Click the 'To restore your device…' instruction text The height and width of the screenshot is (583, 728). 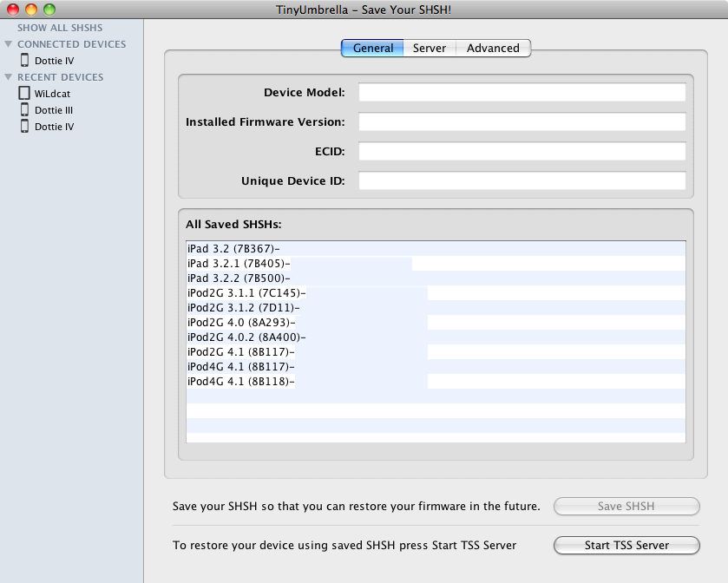[344, 546]
